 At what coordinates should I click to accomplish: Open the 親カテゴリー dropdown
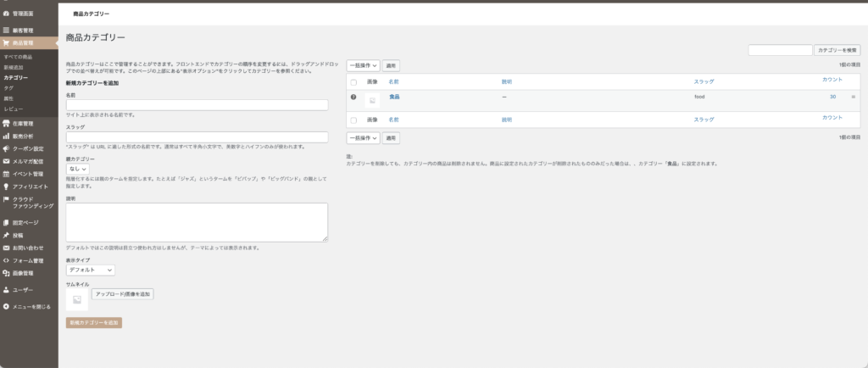78,170
